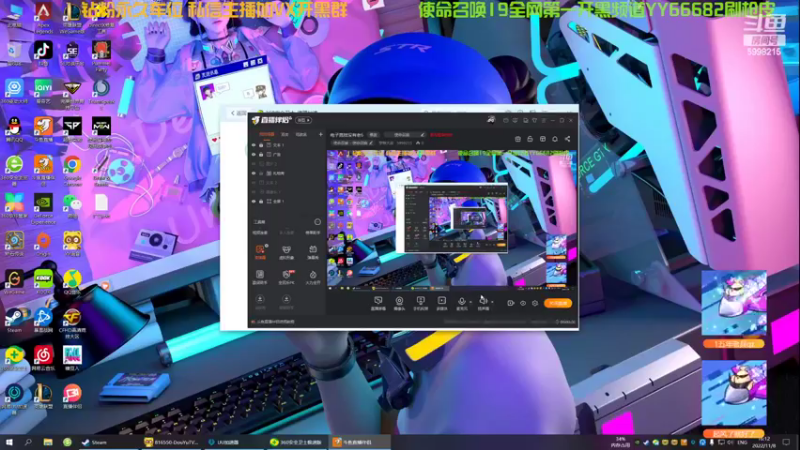Open the virtual avatar mask tool
Screen dimensions: 800x450
[x=286, y=249]
